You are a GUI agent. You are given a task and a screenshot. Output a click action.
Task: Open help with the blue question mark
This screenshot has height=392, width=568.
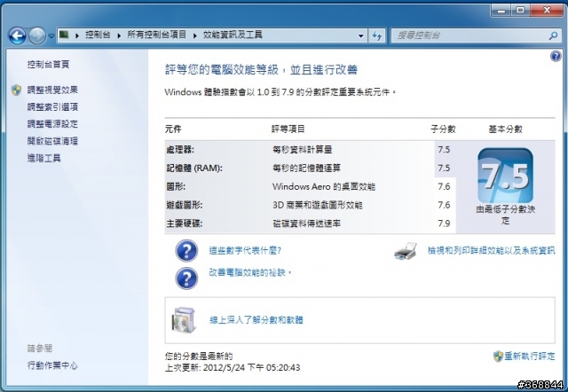click(556, 56)
